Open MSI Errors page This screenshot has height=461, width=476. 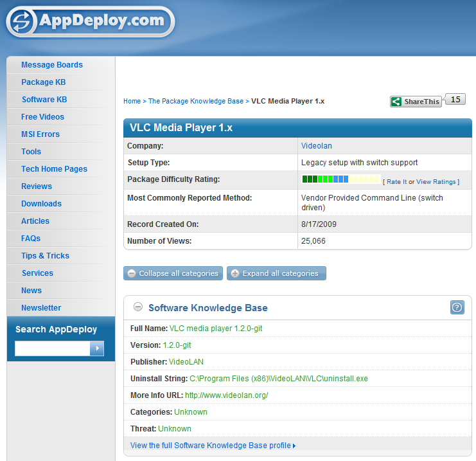pos(40,134)
